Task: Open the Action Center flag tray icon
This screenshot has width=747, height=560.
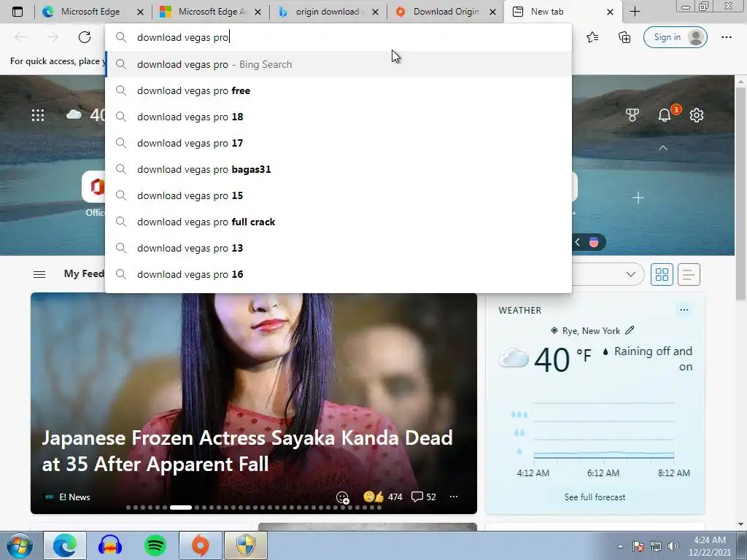Action: pyautogui.click(x=638, y=546)
